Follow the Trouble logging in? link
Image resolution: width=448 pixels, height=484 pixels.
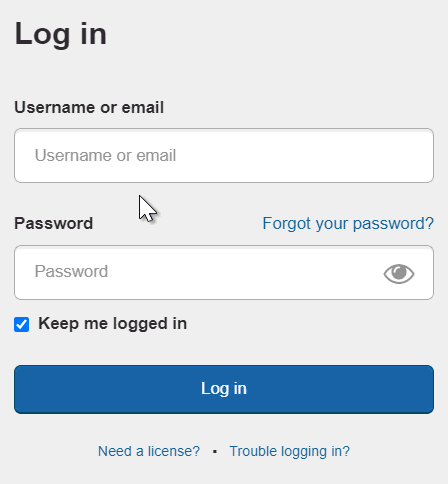[x=290, y=451]
